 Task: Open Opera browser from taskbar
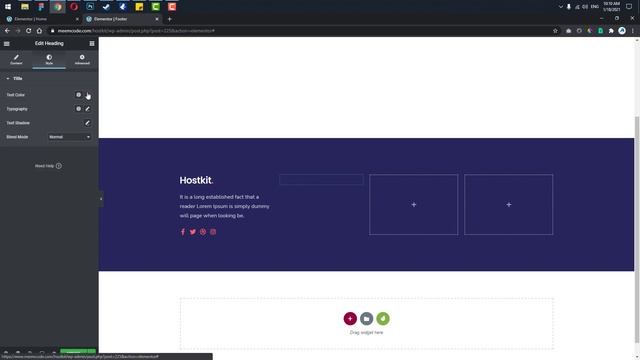pyautogui.click(x=74, y=7)
